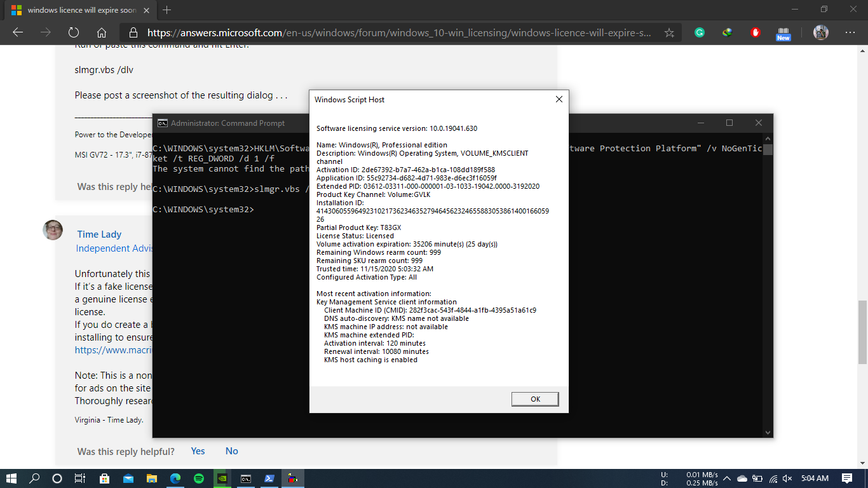This screenshot has height=488, width=868.
Task: Click the Edge forward arrow
Action: 45,32
